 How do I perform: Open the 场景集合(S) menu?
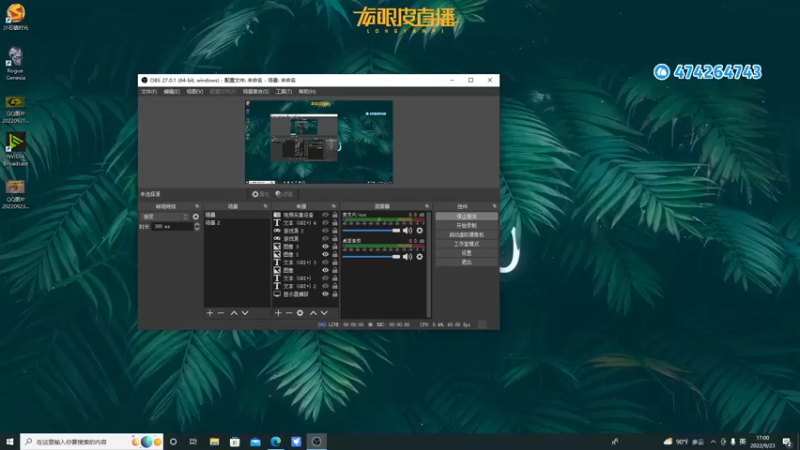(256, 92)
